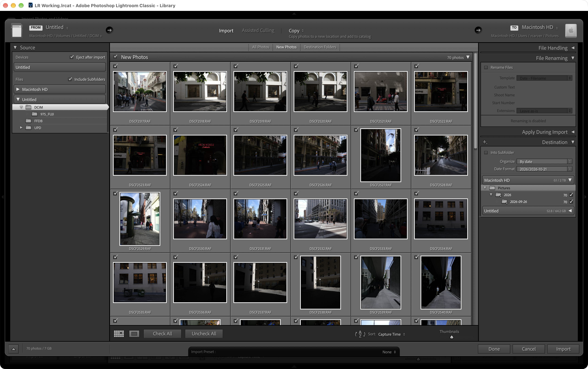Image resolution: width=588 pixels, height=369 pixels.
Task: Select the New Photos tab
Action: (x=286, y=47)
